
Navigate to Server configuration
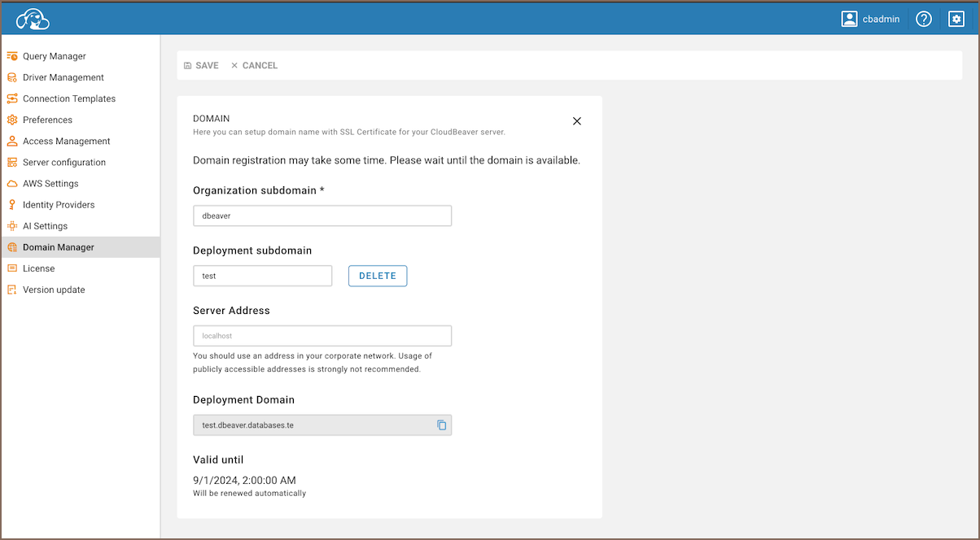pyautogui.click(x=64, y=162)
